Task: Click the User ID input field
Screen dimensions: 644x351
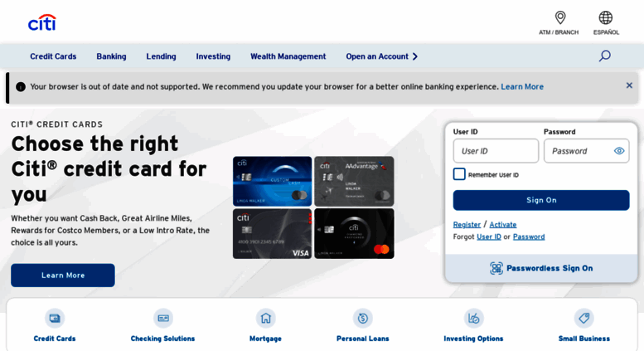Action: click(496, 151)
